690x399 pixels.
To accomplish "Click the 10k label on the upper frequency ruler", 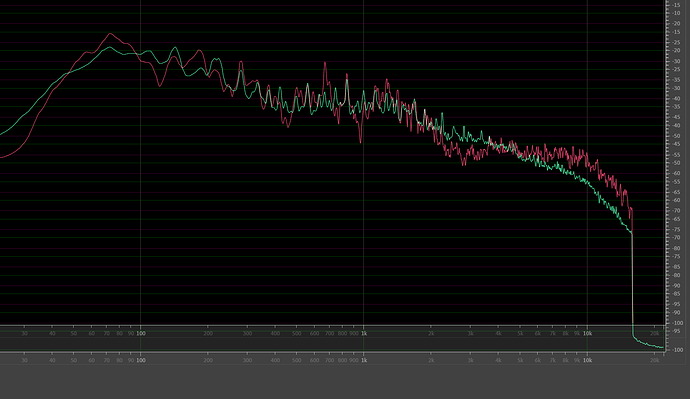I will (587, 333).
